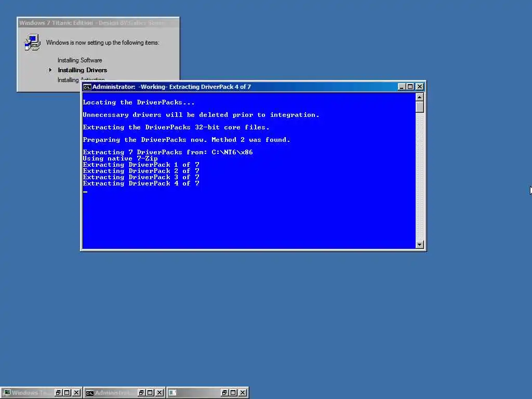The width and height of the screenshot is (532, 399).
Task: Click 'Extracting DriverPack 1 of 7' line
Action: click(x=141, y=165)
